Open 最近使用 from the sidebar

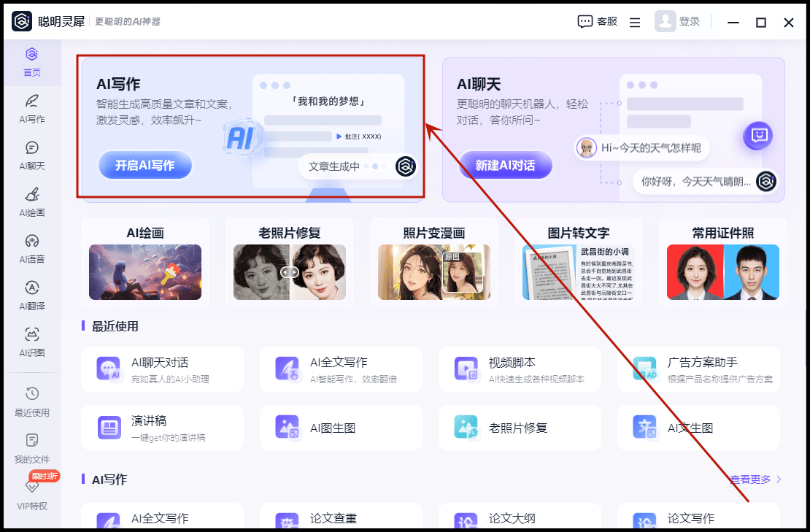tap(31, 402)
